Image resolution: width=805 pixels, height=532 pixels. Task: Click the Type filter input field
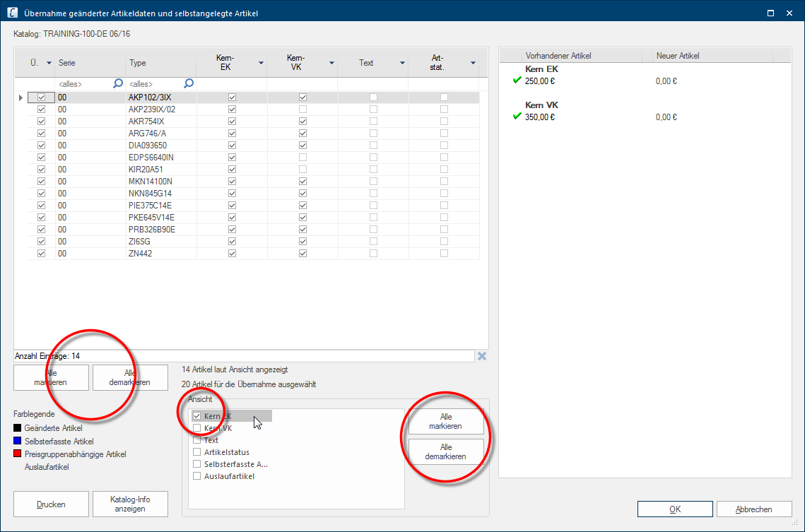coord(153,83)
